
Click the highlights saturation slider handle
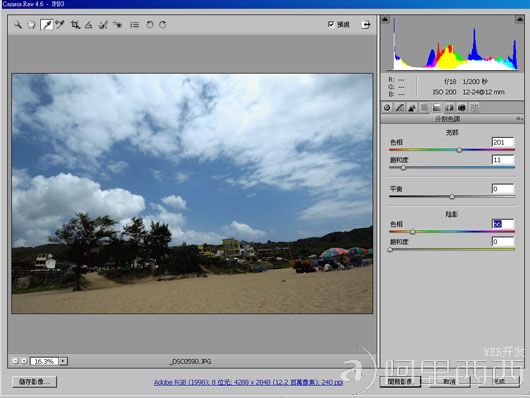tap(403, 168)
